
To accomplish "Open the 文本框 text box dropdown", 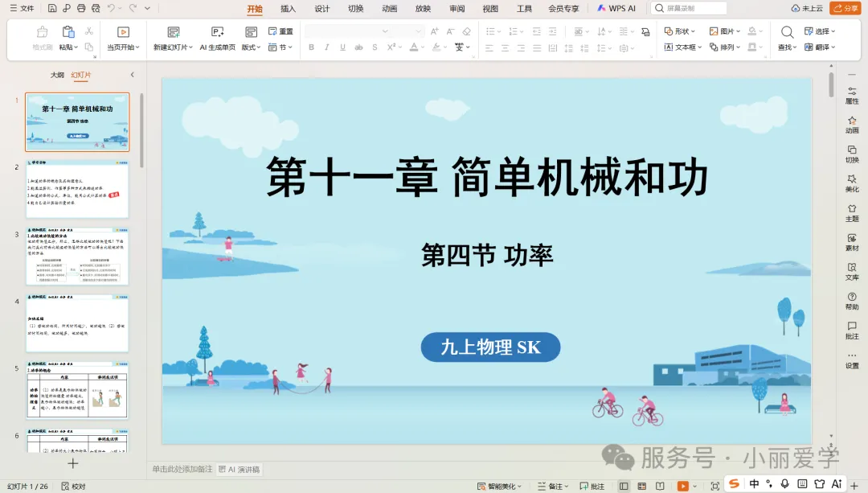I will [x=683, y=47].
